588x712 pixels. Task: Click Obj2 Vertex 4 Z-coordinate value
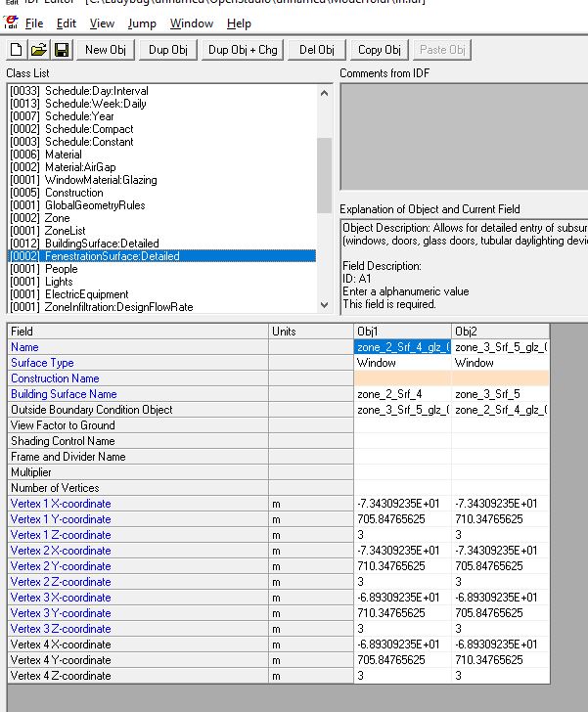tap(500, 676)
